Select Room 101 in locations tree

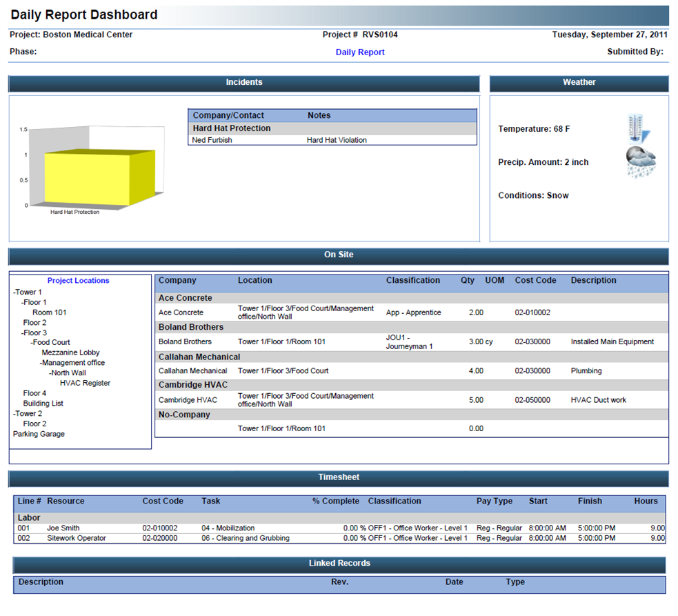pyautogui.click(x=49, y=312)
